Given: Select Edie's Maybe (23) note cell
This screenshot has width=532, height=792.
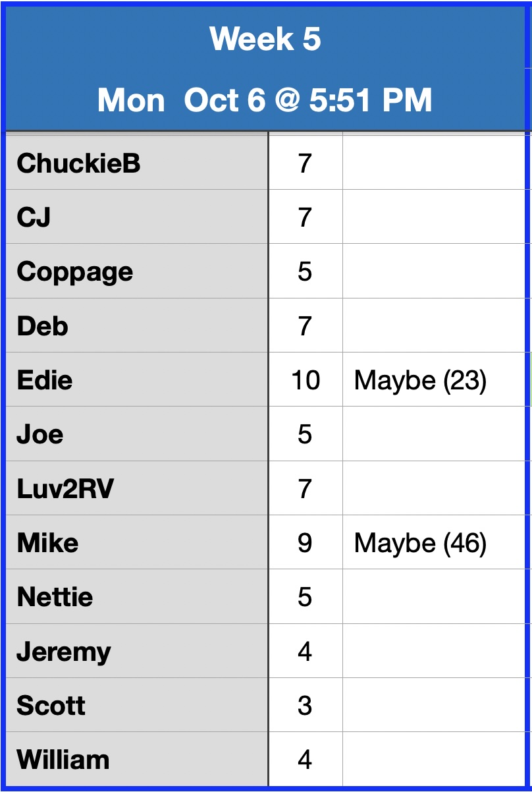Looking at the screenshot, I should click(x=420, y=380).
